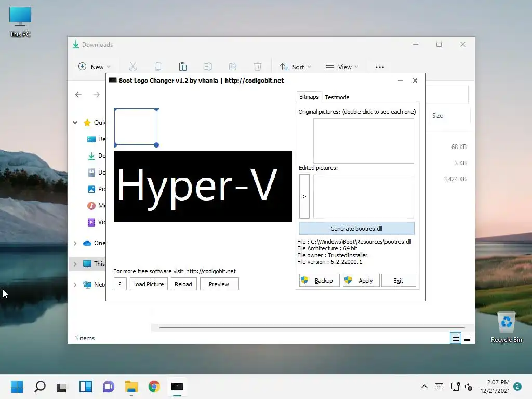This screenshot has height=399, width=532.
Task: Switch Explorer to details view icon
Action: pos(456,338)
